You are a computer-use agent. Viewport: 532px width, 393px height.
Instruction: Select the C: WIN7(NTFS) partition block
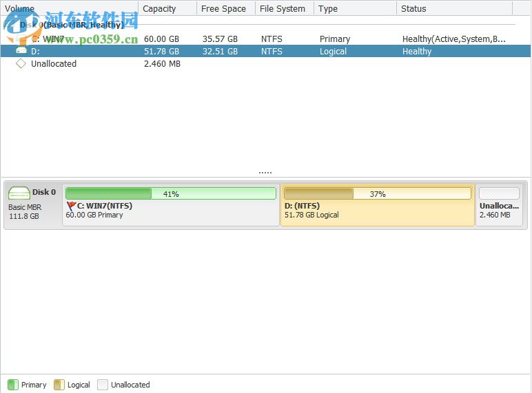point(171,205)
